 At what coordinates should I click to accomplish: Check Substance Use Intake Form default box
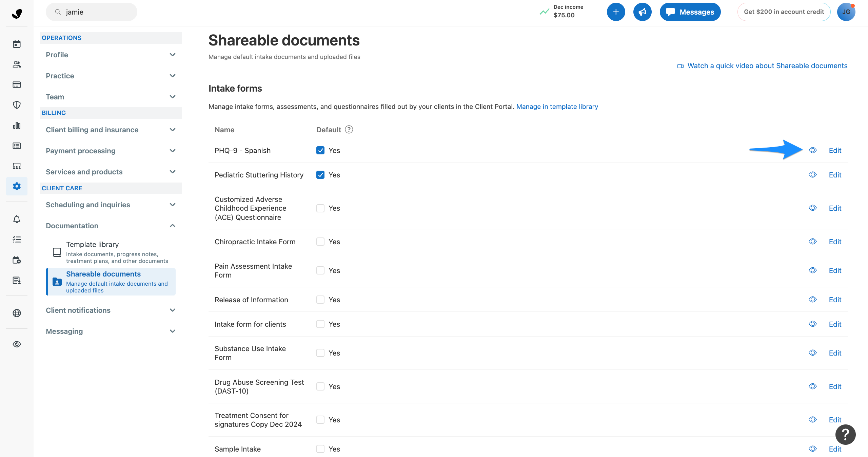tap(320, 353)
